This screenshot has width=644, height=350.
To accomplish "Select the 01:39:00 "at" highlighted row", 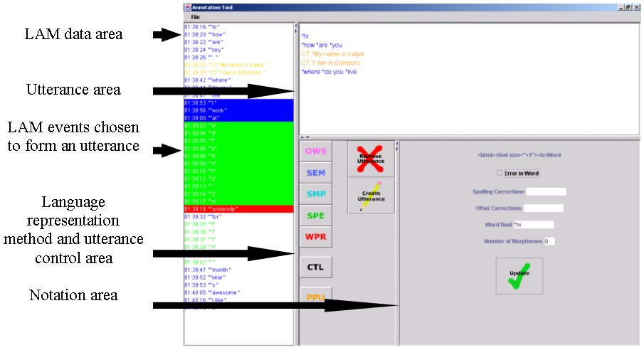I will point(238,118).
